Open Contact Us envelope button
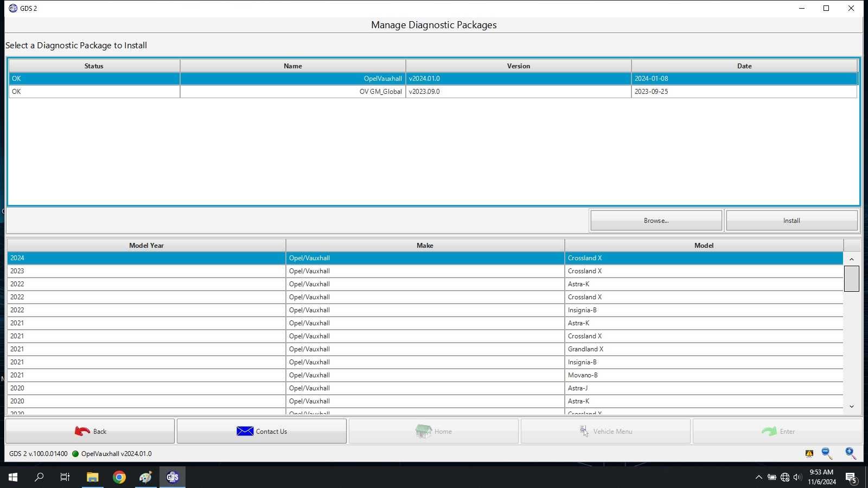868x488 pixels. 261,431
